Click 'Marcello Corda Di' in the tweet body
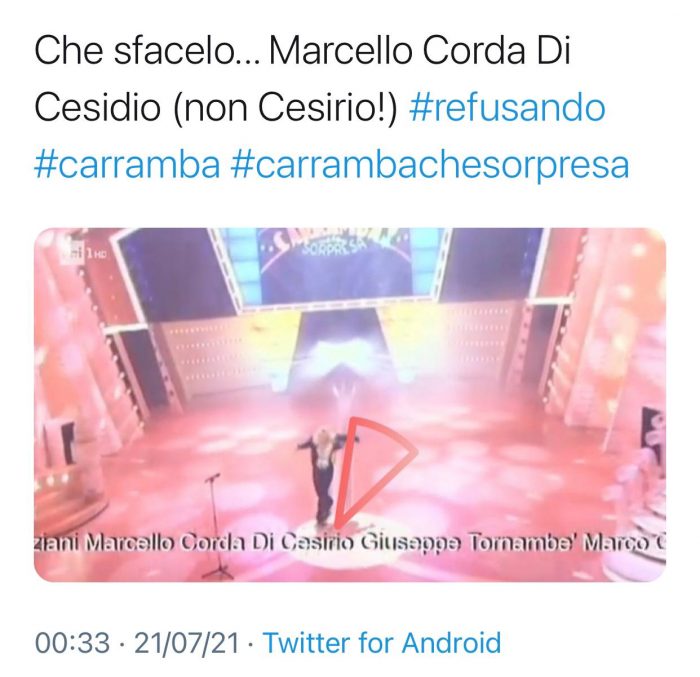This screenshot has height=677, width=700. tap(420, 51)
